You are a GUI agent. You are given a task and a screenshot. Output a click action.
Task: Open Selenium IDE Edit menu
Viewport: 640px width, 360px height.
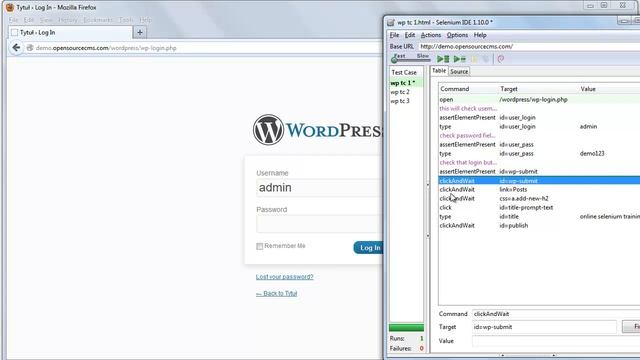pos(410,35)
